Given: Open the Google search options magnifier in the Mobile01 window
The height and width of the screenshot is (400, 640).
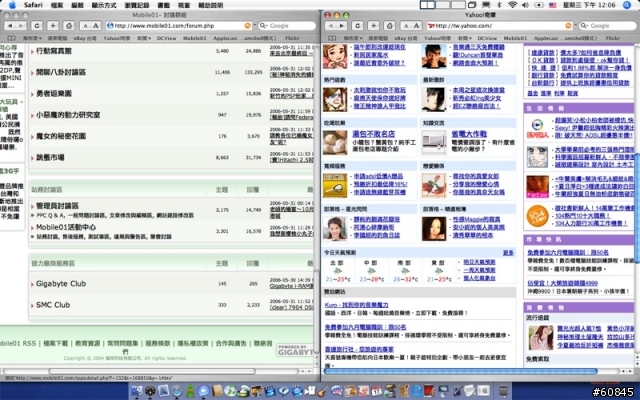Looking at the screenshot, I should (x=263, y=26).
